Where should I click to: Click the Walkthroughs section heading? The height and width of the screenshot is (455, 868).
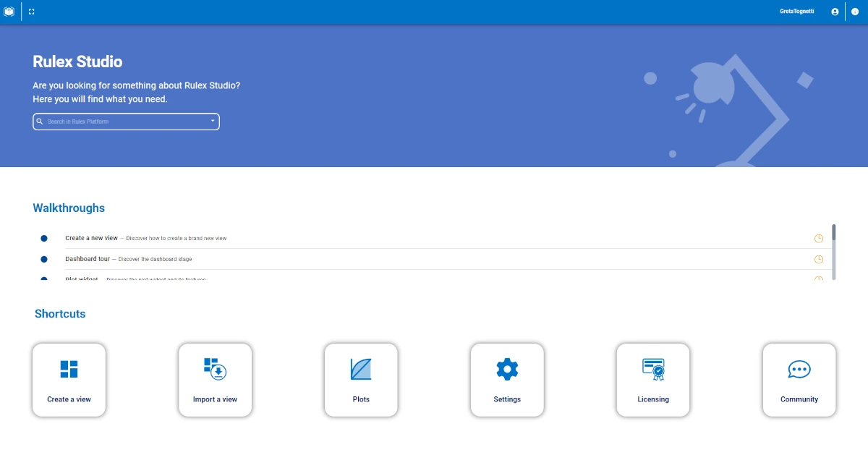pyautogui.click(x=69, y=208)
